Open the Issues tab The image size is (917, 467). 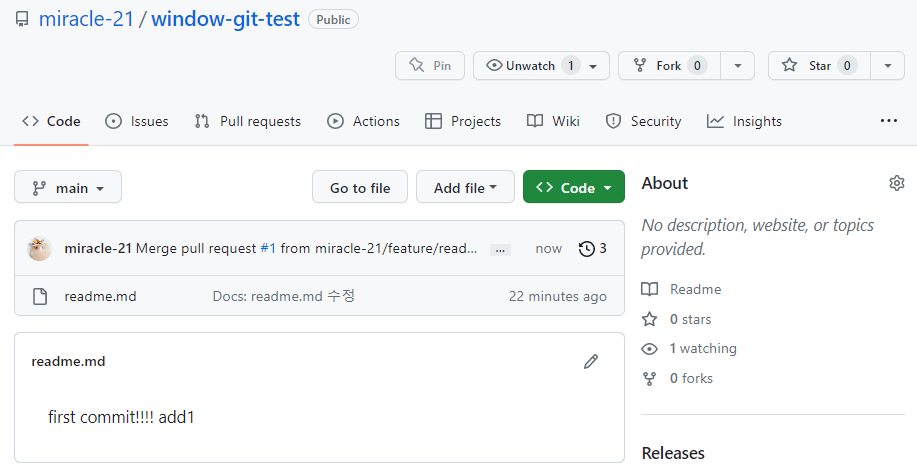pyautogui.click(x=137, y=121)
